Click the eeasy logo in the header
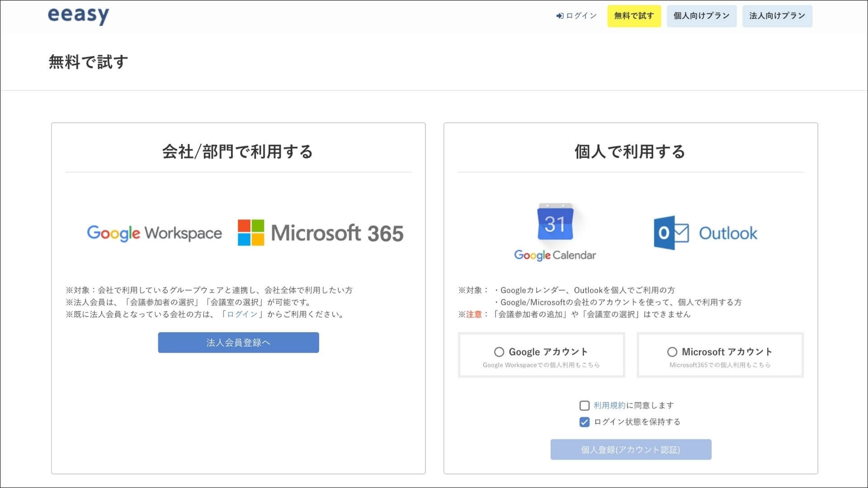868x488 pixels. coord(78,16)
